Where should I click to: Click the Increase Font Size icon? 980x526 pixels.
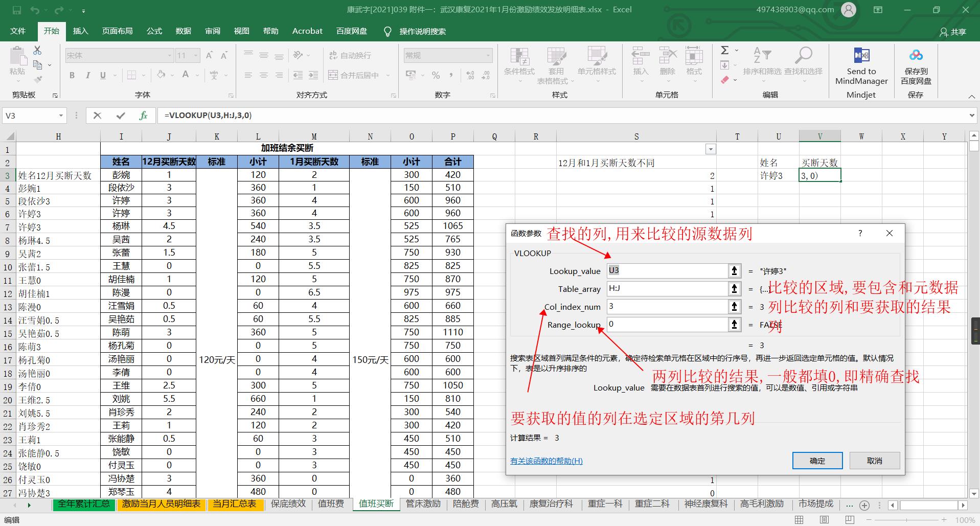209,55
